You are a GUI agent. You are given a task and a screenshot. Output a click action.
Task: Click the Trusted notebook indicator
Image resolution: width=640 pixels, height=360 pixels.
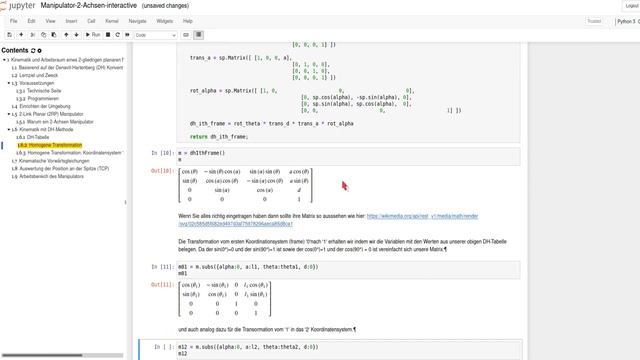click(594, 21)
